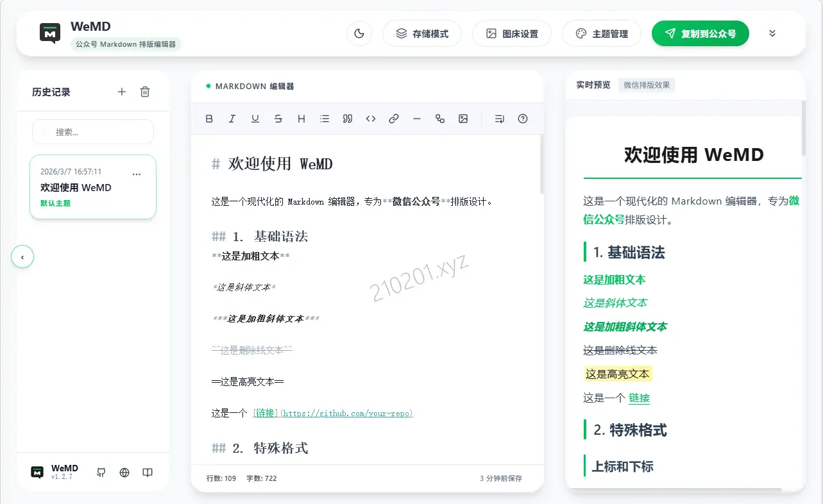
Task: Open the 存储模式 dropdown
Action: 422,33
